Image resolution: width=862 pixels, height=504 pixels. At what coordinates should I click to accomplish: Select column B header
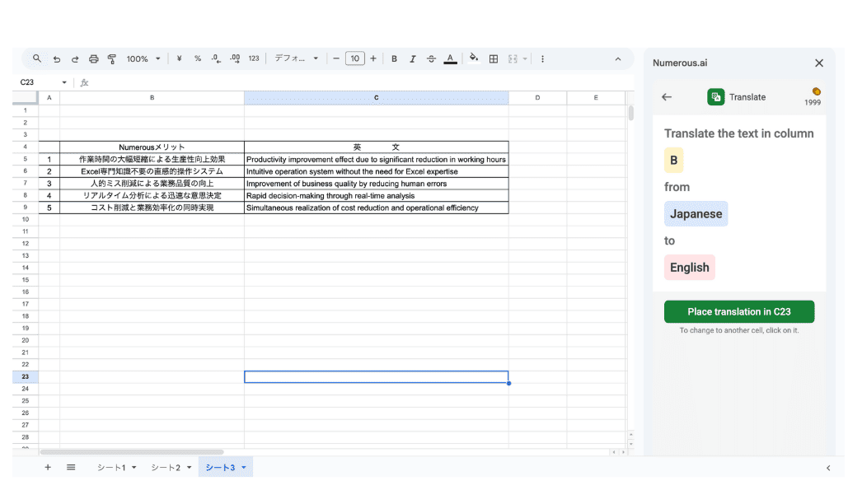tap(152, 98)
